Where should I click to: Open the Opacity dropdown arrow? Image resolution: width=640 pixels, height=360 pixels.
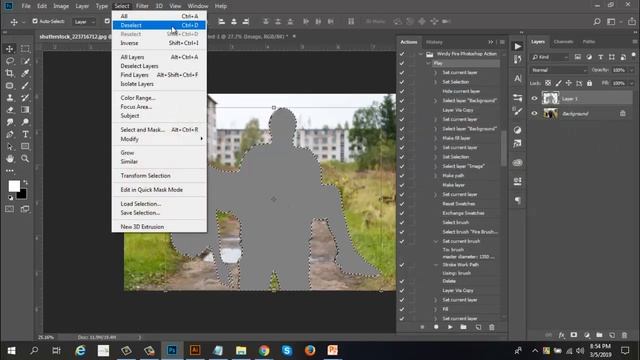pos(631,70)
